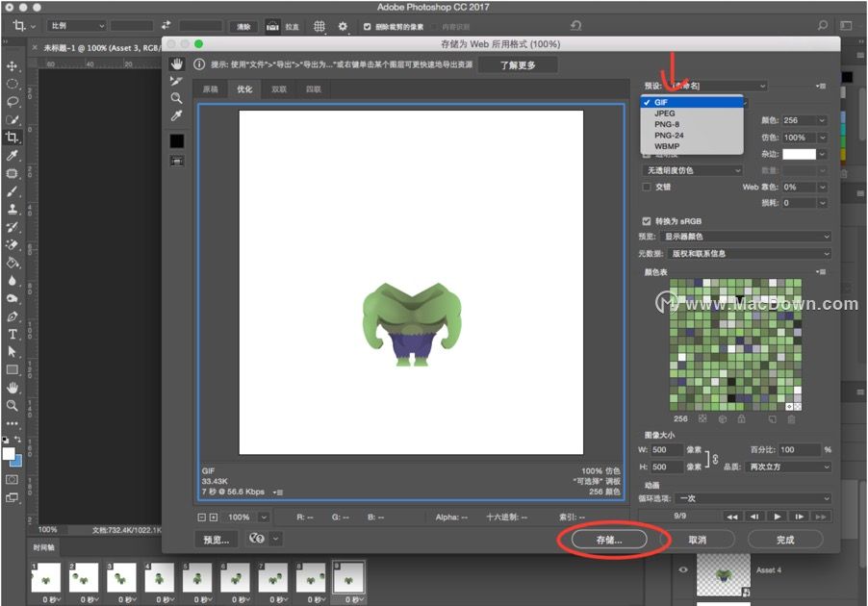The width and height of the screenshot is (868, 606).
Task: Select the Path Selection arrow tool
Action: pyautogui.click(x=12, y=352)
